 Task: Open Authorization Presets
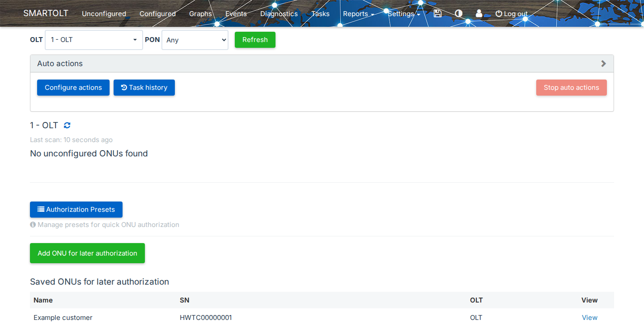click(76, 210)
